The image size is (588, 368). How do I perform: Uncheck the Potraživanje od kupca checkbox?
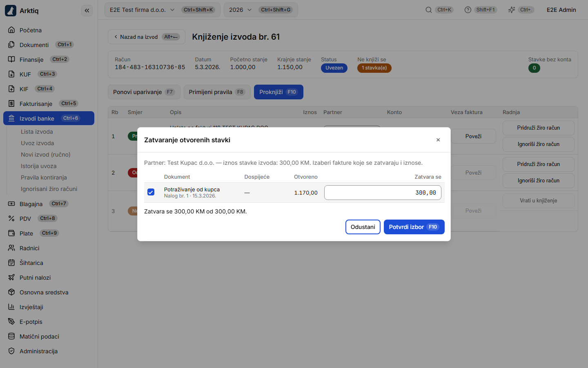(151, 192)
